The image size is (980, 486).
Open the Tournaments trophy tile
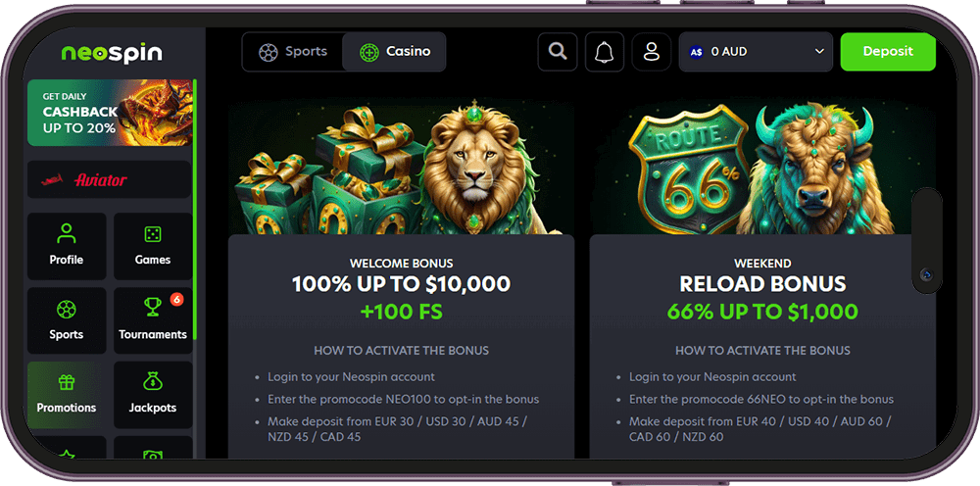(x=153, y=320)
